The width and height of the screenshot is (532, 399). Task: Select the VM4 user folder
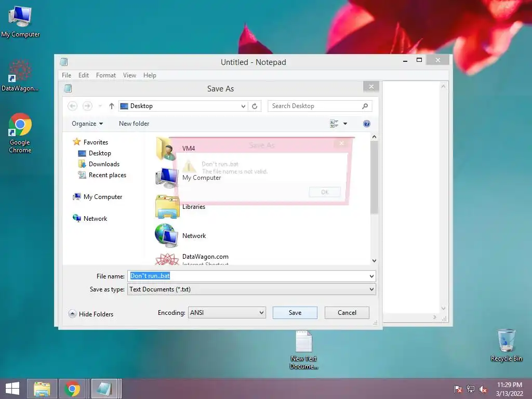tap(176, 148)
